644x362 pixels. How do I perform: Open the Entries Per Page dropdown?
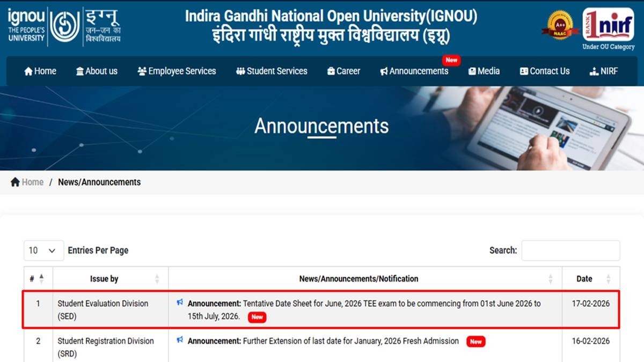[x=43, y=250]
